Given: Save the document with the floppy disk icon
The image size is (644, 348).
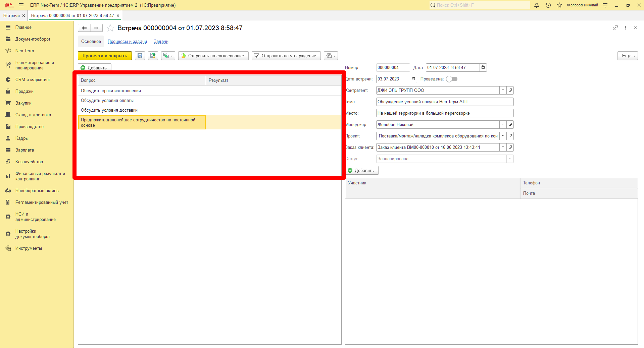Looking at the screenshot, I should point(140,56).
